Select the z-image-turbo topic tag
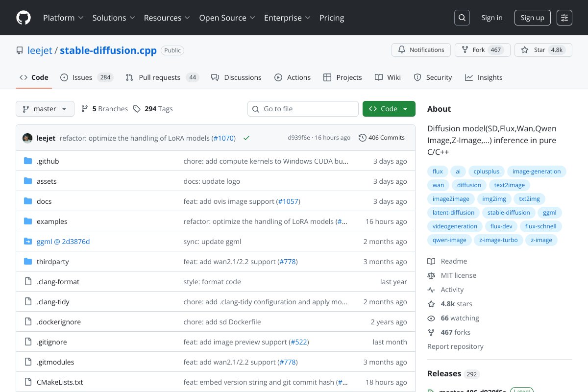Viewport: 588px width, 392px height. pos(498,240)
